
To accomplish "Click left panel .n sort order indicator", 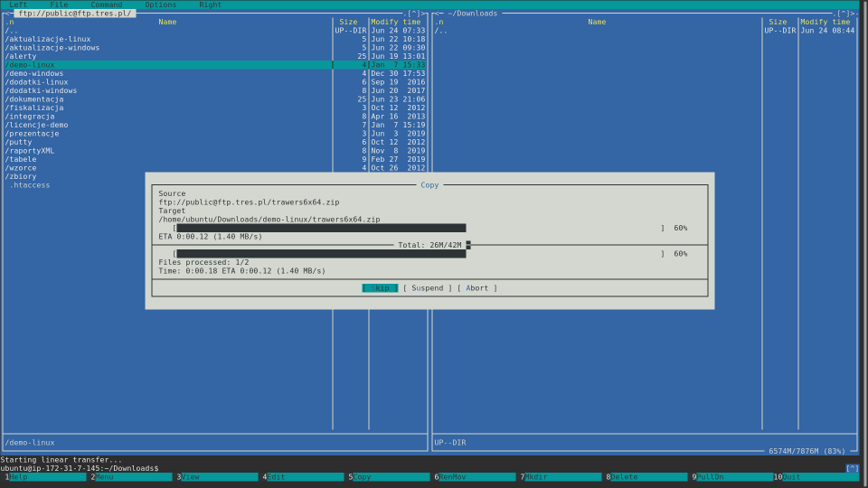I will tap(9, 22).
